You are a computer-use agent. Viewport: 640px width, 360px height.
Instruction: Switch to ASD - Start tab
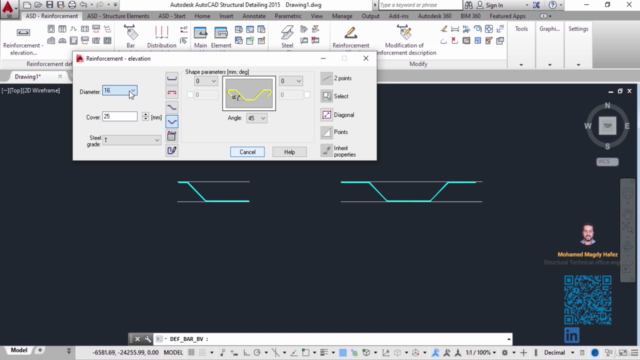click(172, 16)
